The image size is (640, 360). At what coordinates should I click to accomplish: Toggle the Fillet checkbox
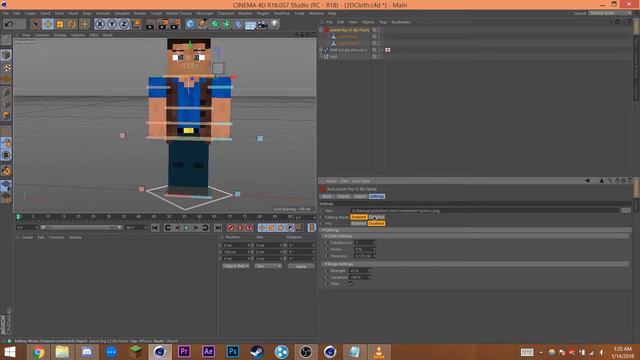350,284
